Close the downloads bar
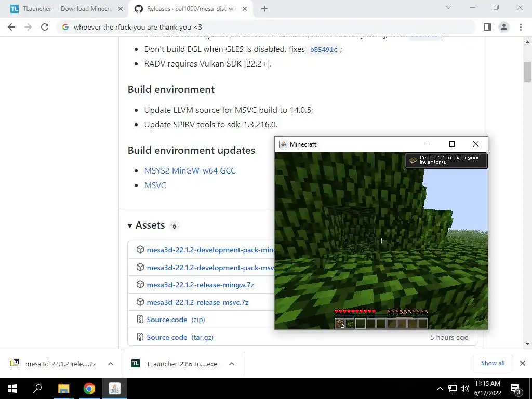 tap(523, 363)
